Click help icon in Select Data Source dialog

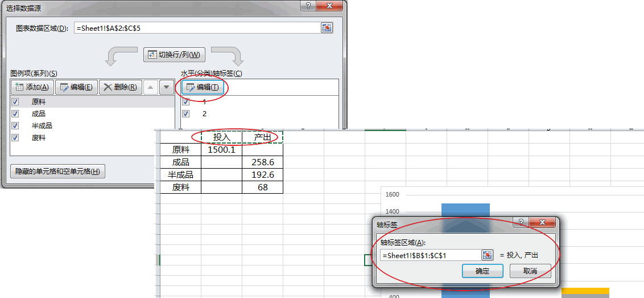tap(308, 6)
